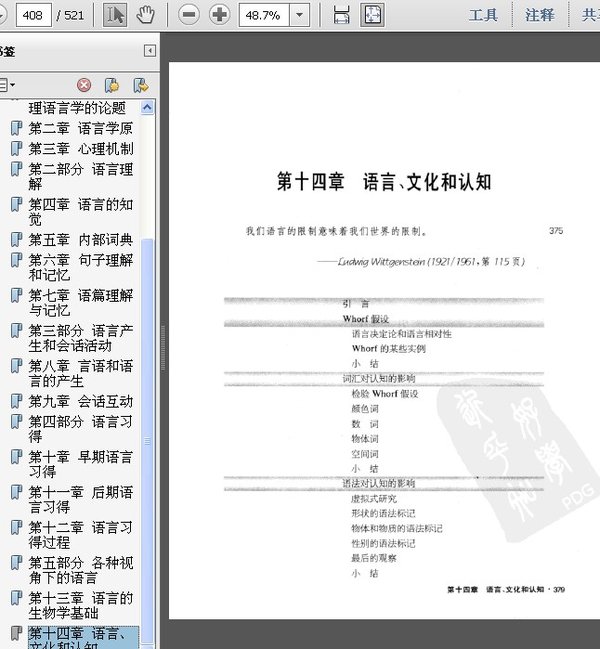
Task: Click bookmark icon beside 第八章 言语和语
Action: point(16,365)
